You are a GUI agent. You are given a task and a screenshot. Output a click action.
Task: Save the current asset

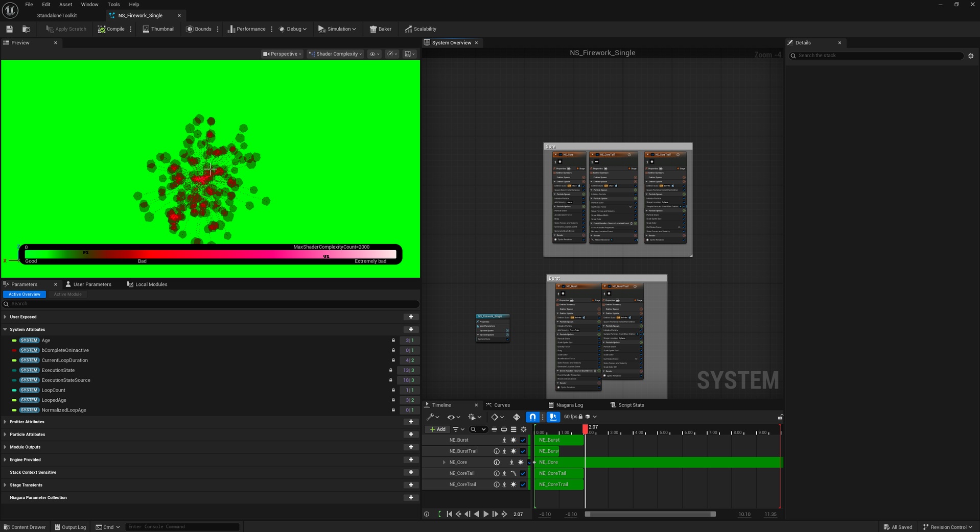pyautogui.click(x=9, y=29)
